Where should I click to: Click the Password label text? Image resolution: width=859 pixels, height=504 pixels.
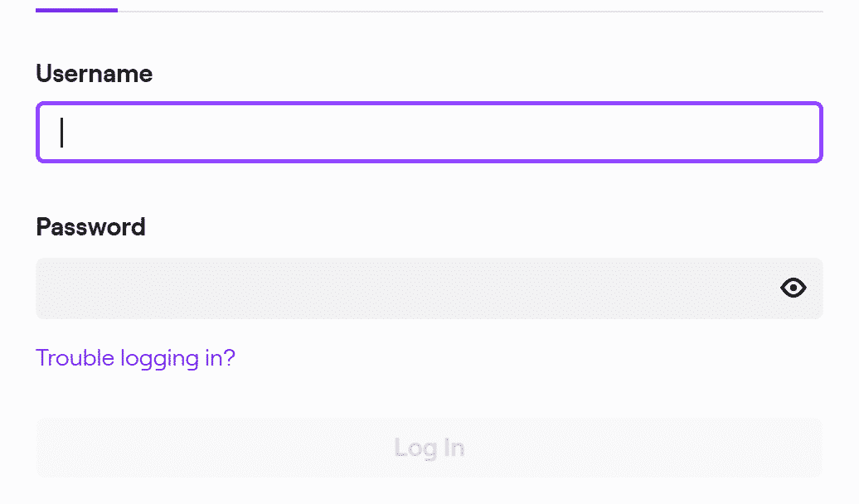click(x=91, y=227)
